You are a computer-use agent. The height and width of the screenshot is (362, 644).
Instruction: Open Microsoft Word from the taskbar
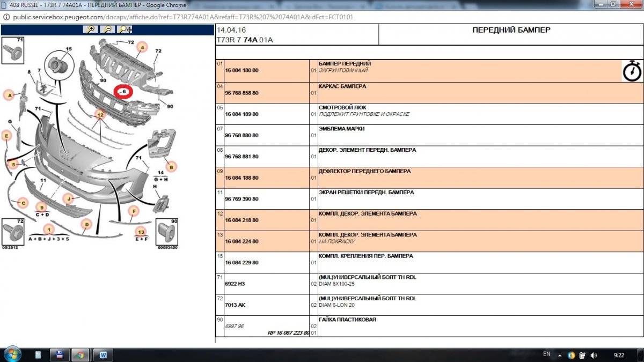tap(103, 354)
